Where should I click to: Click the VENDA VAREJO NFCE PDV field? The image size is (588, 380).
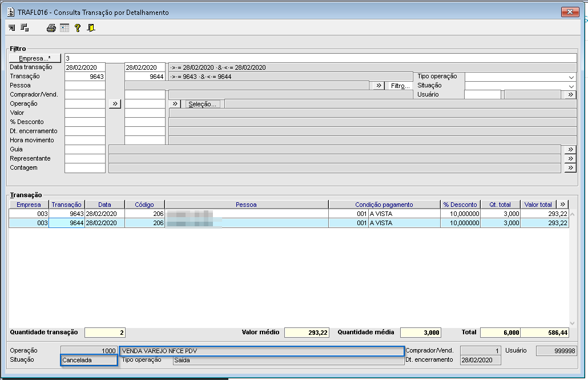tap(262, 351)
